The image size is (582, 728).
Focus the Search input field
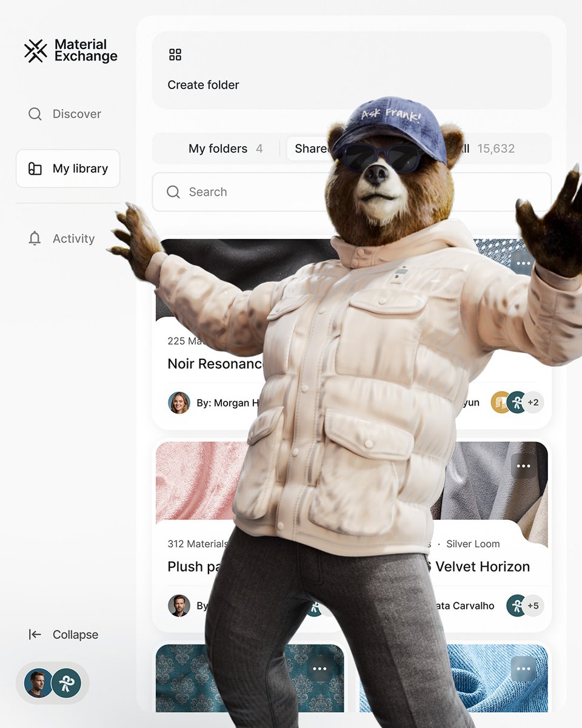[x=352, y=192]
